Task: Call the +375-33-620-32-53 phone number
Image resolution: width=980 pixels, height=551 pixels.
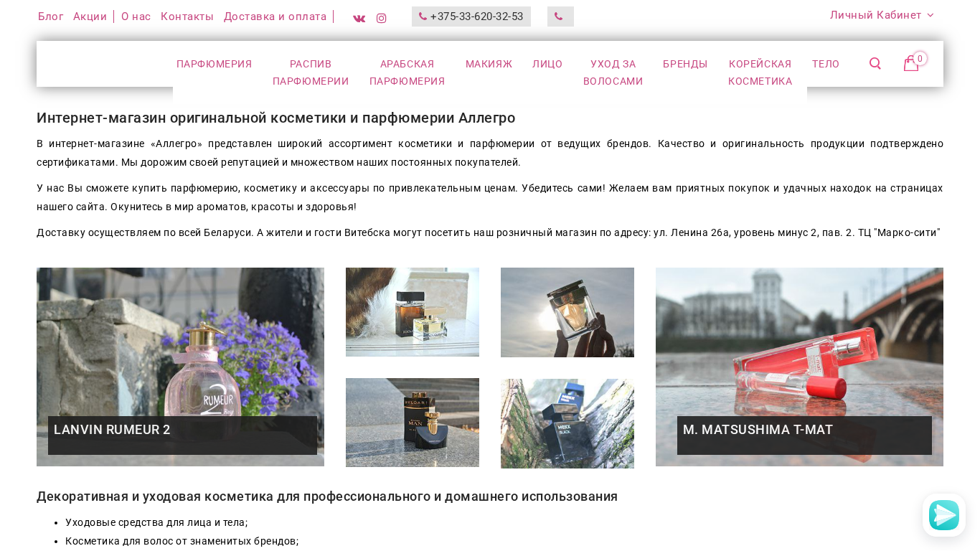Action: click(471, 17)
